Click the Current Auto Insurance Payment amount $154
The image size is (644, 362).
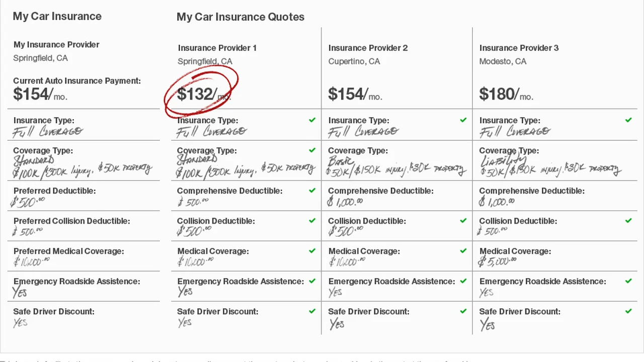click(40, 94)
